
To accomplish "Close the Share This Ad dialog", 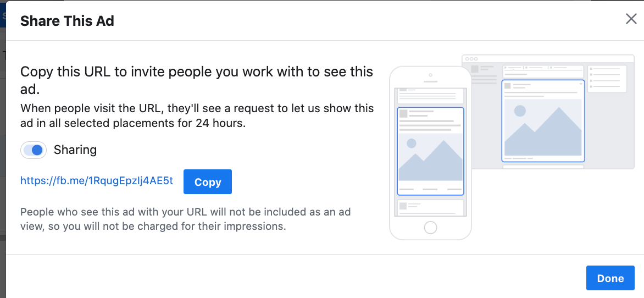I will point(631,19).
